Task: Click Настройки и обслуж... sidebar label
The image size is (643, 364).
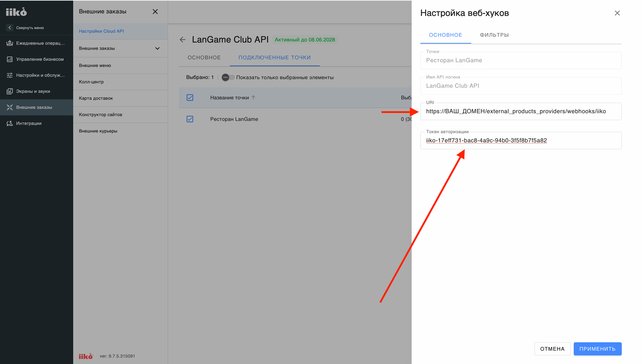Action: point(40,75)
